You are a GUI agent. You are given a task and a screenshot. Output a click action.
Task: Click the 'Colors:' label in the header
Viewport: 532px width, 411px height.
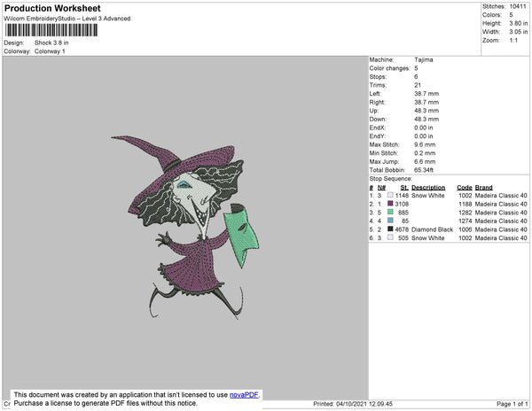coord(492,15)
